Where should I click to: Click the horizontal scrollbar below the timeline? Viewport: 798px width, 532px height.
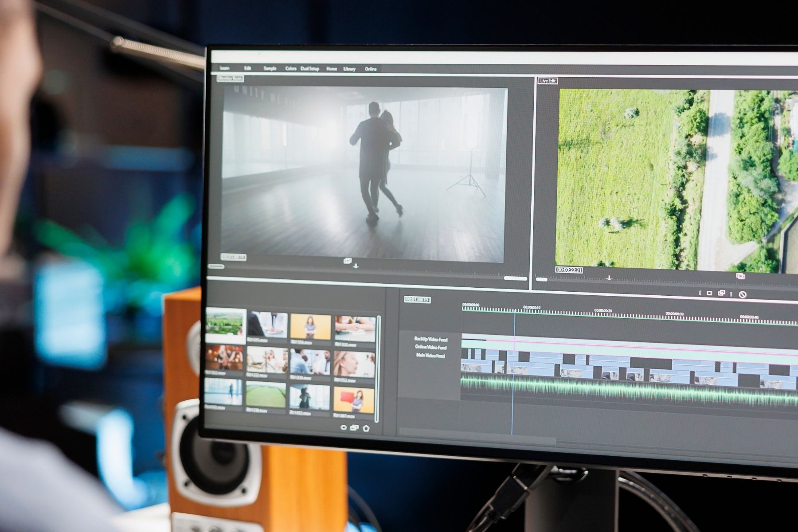click(478, 436)
